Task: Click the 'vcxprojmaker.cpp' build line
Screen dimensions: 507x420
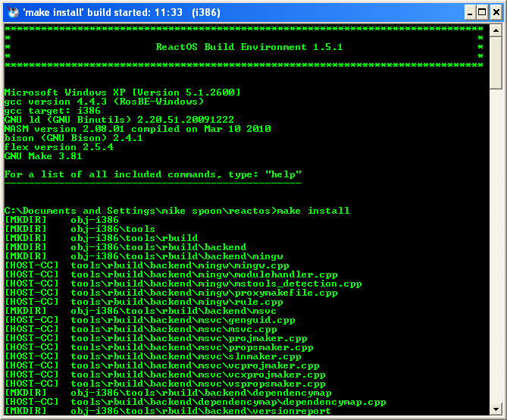Action: [165, 374]
